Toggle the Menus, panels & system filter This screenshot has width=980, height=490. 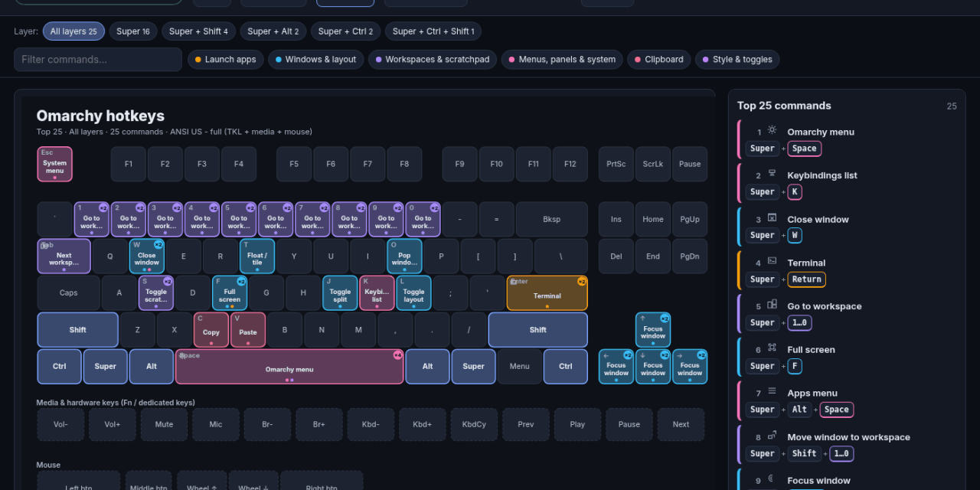[562, 59]
